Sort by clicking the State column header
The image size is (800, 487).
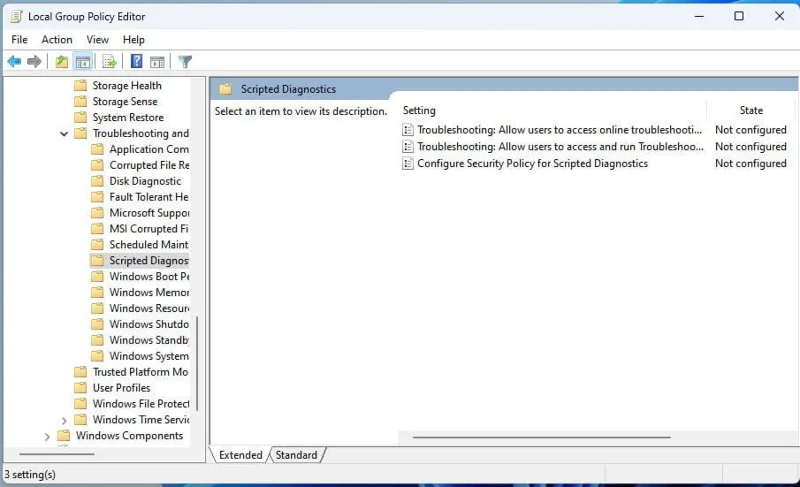751,110
